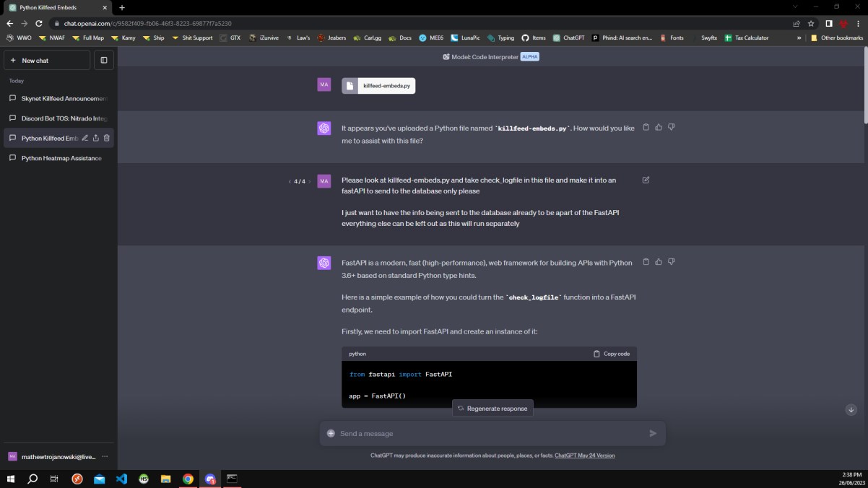
Task: Copy the FastAPI assistant response
Action: (x=646, y=262)
